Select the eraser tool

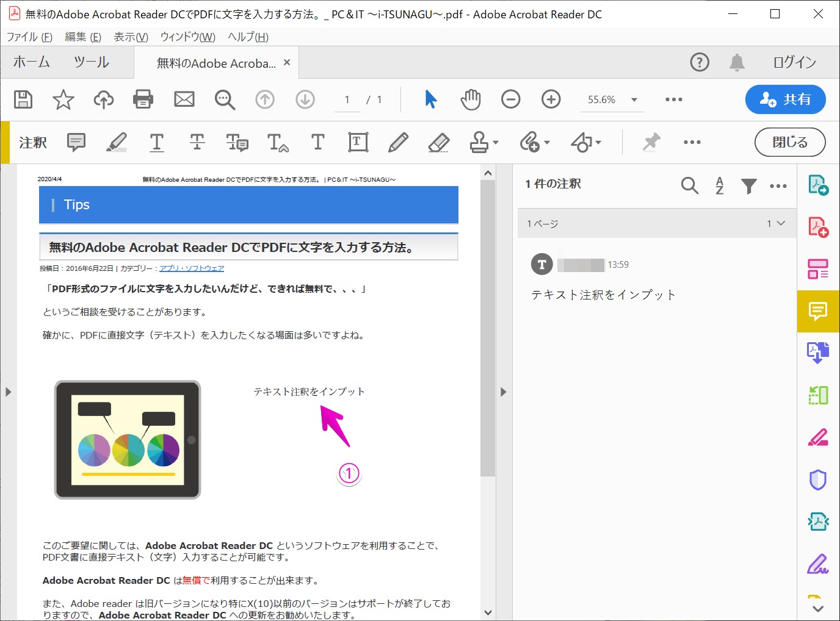coord(439,142)
